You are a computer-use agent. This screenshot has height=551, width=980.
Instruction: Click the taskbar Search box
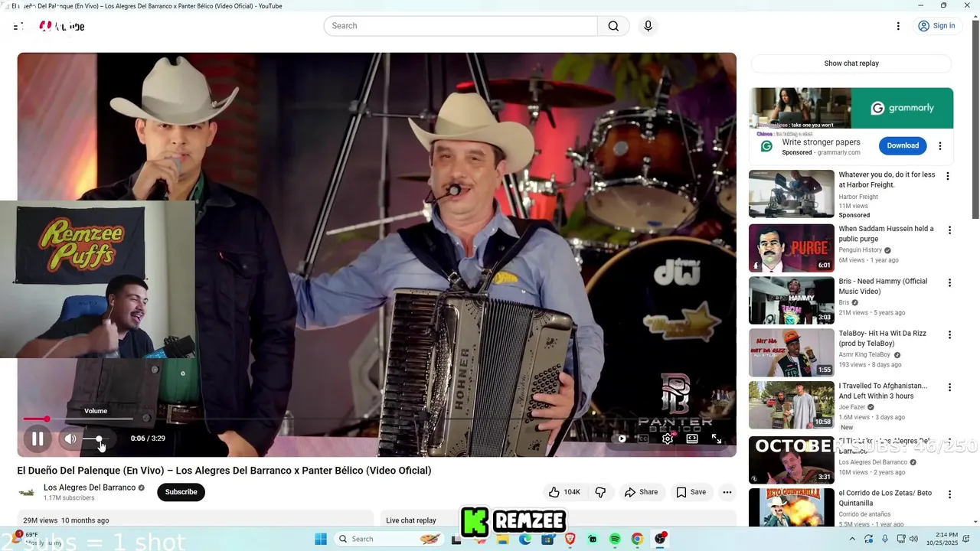[x=389, y=539]
